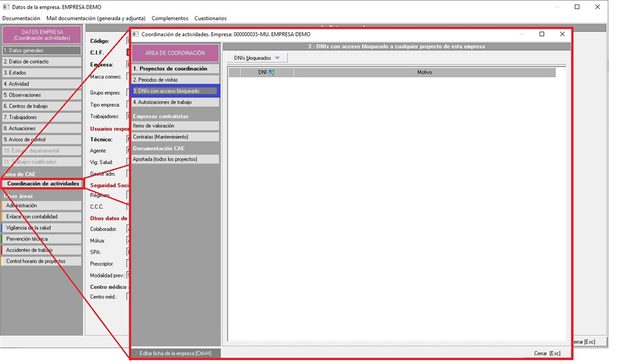Click the Datos de la empresa window icon
Image resolution: width=618 pixels, height=364 pixels.
pyautogui.click(x=6, y=6)
